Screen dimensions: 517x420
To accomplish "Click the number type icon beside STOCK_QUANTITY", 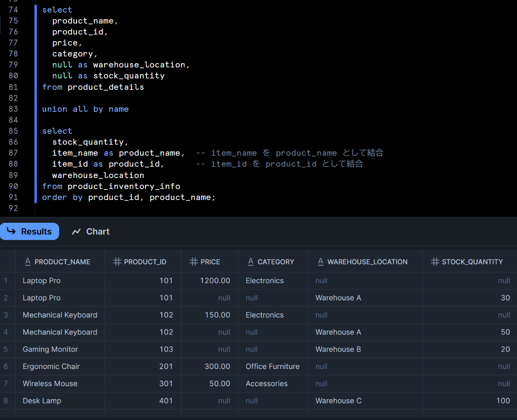I will (435, 262).
